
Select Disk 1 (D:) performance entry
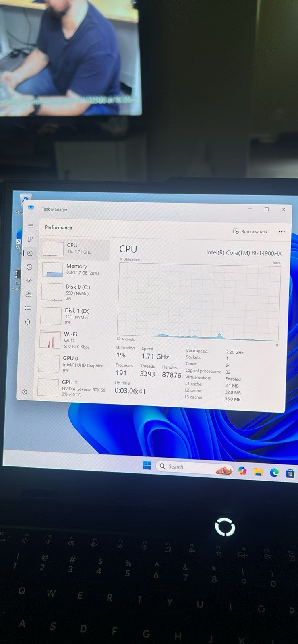(73, 316)
